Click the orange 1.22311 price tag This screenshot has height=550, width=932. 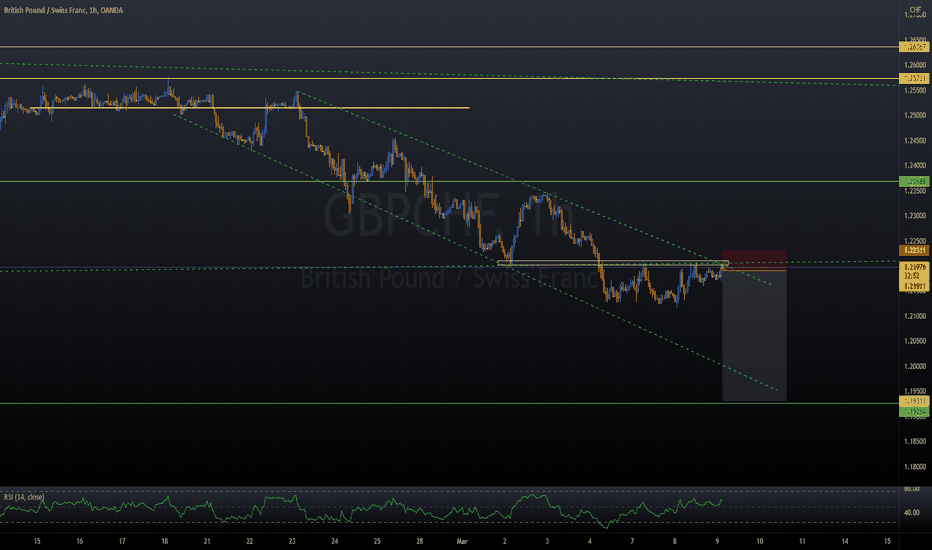pos(914,250)
